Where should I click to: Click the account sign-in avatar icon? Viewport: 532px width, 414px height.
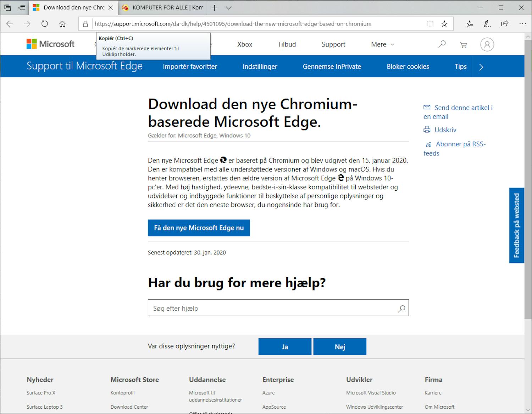(487, 44)
